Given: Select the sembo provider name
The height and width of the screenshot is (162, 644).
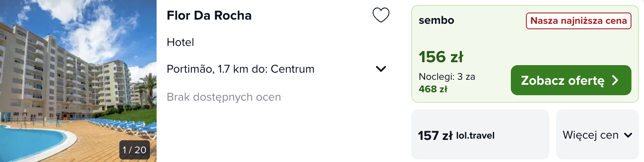Looking at the screenshot, I should click(x=436, y=20).
